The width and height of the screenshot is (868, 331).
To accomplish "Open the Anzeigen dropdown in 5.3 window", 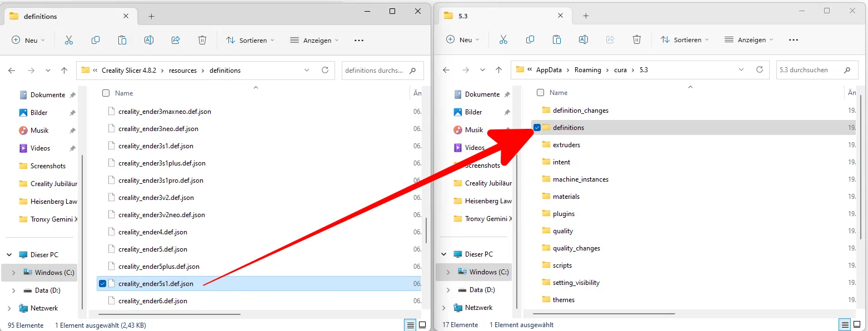I will tap(749, 39).
